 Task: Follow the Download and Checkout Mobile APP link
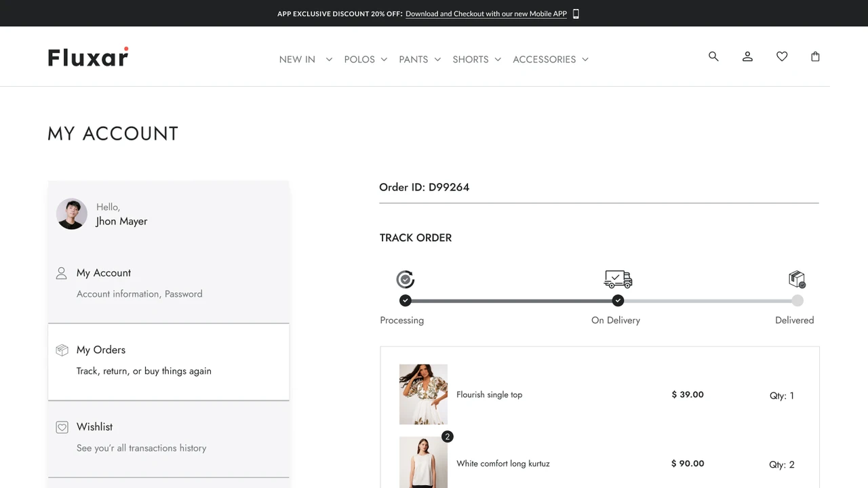point(486,14)
